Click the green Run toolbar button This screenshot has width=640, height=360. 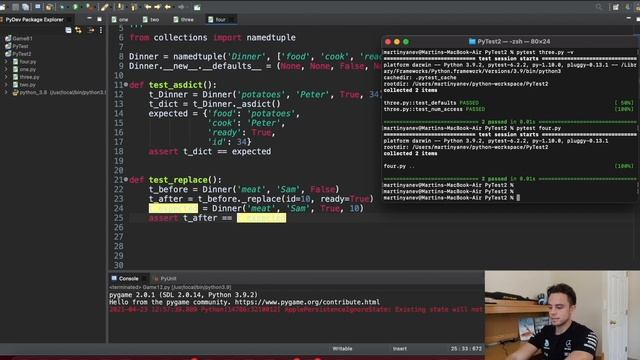[75, 7]
